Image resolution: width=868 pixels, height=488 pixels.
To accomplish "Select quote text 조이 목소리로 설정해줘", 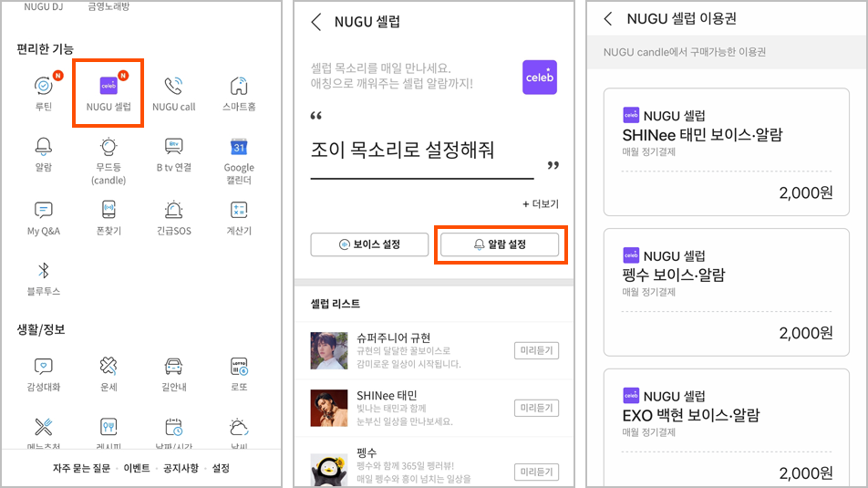I will pyautogui.click(x=402, y=150).
